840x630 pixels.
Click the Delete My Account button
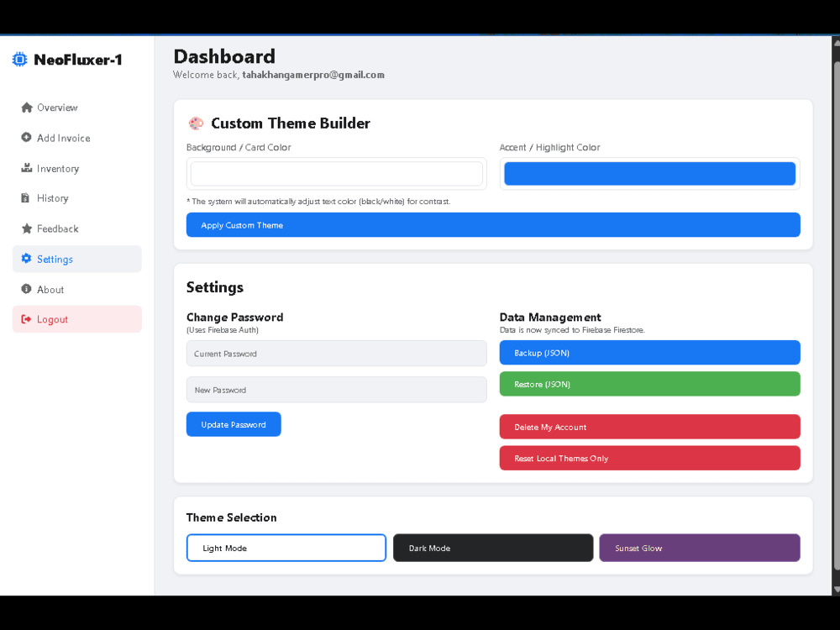click(x=650, y=427)
